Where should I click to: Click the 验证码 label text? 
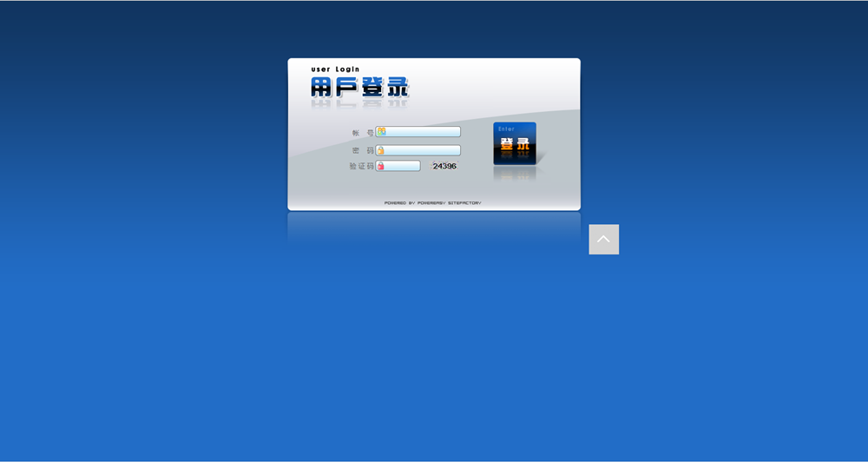(361, 166)
